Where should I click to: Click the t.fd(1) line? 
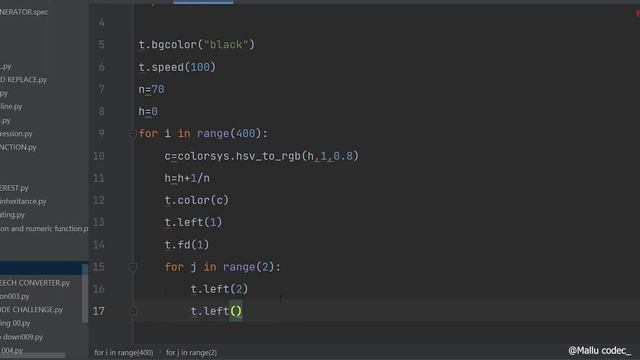coord(187,245)
